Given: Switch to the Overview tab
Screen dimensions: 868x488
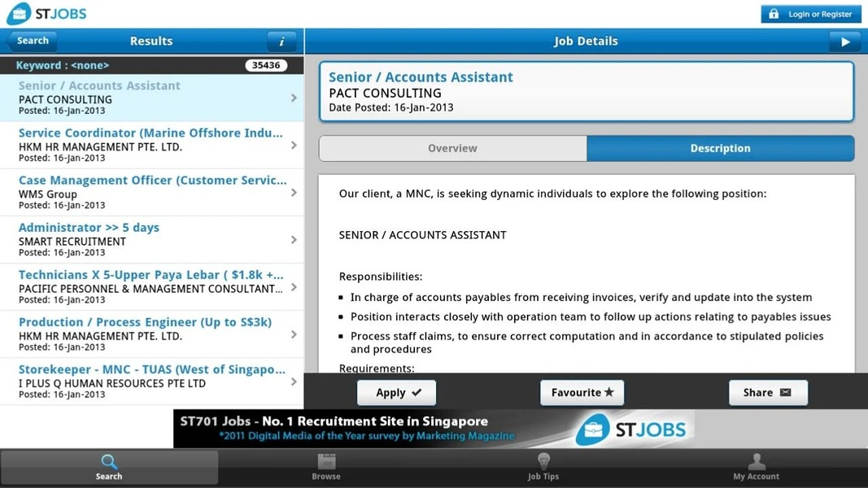Looking at the screenshot, I should click(x=453, y=148).
